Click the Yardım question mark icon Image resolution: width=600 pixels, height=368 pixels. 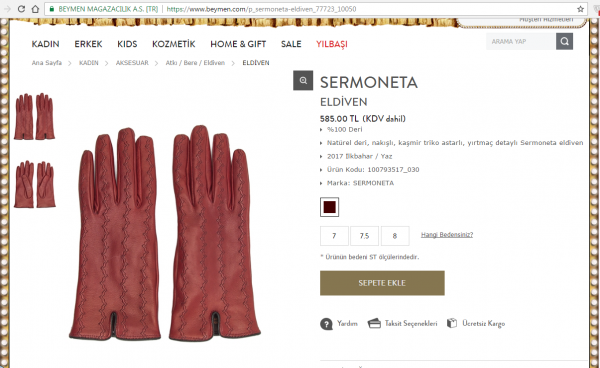[326, 324]
